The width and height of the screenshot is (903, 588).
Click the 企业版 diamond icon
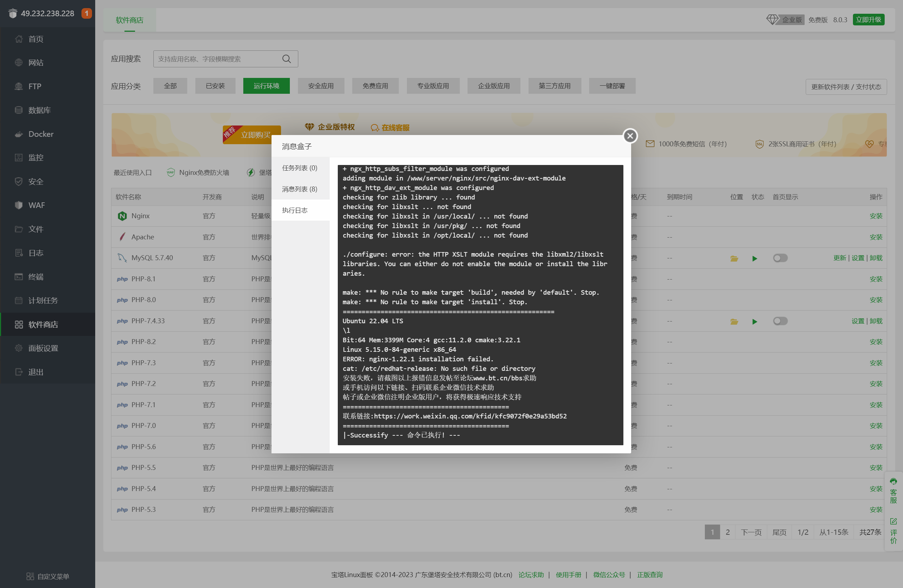tap(772, 19)
